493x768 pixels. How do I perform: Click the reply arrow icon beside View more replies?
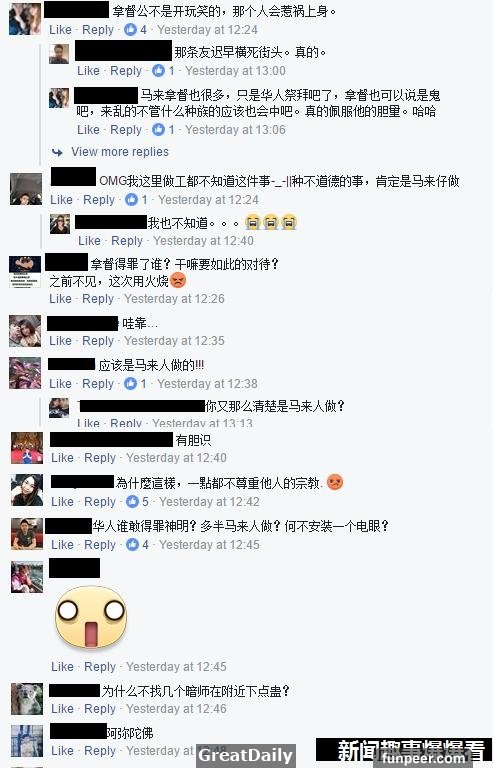57,152
